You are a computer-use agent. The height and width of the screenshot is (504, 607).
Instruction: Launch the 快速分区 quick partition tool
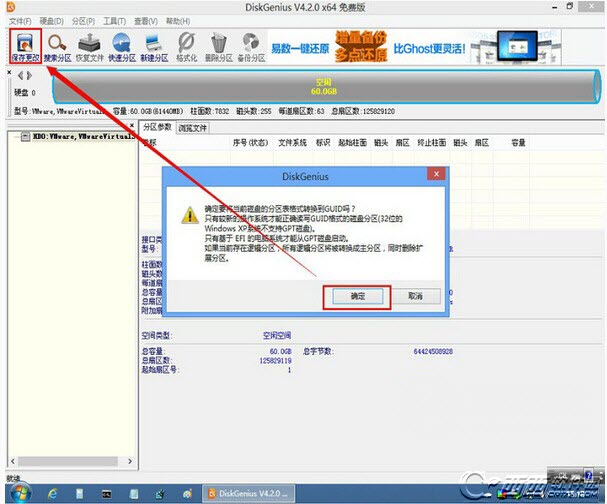122,46
